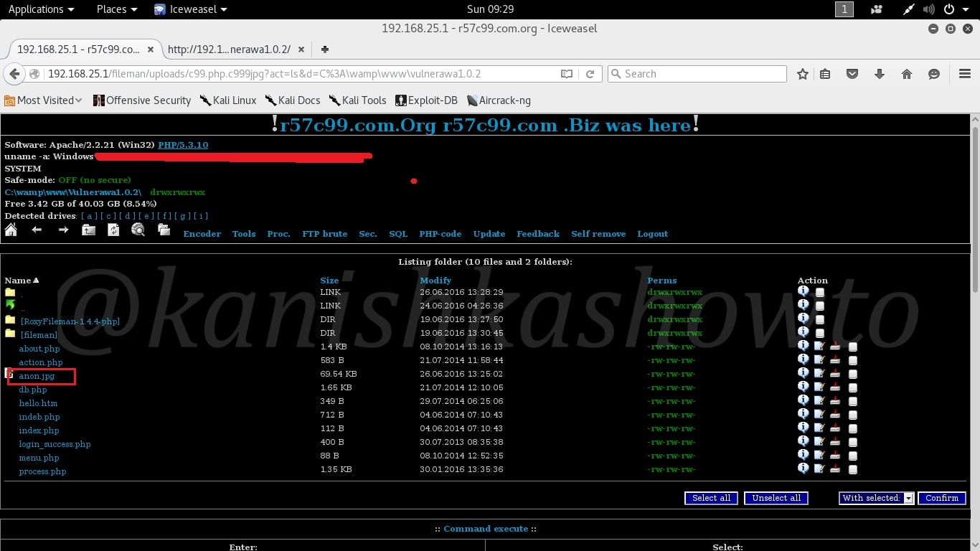Viewport: 980px width, 551px height.
Task: Open the Places menu
Action: tap(116, 9)
